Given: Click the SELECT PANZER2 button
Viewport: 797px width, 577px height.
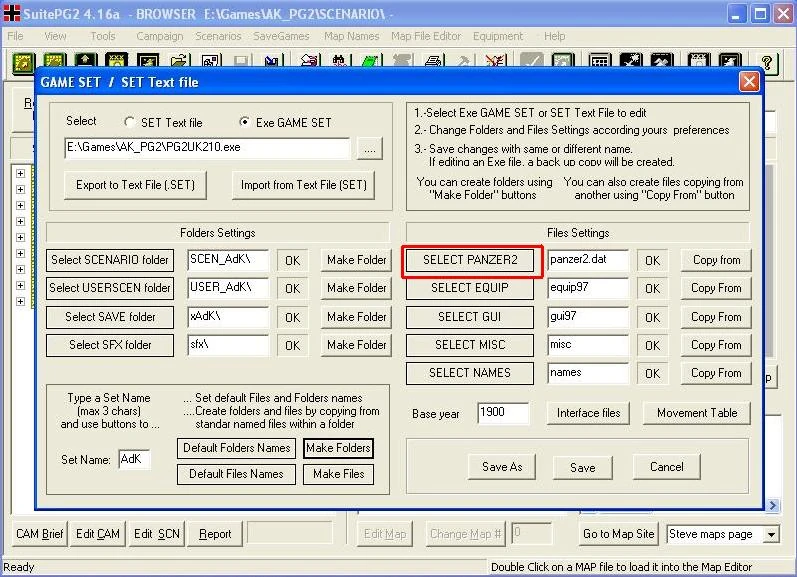Looking at the screenshot, I should [470, 260].
